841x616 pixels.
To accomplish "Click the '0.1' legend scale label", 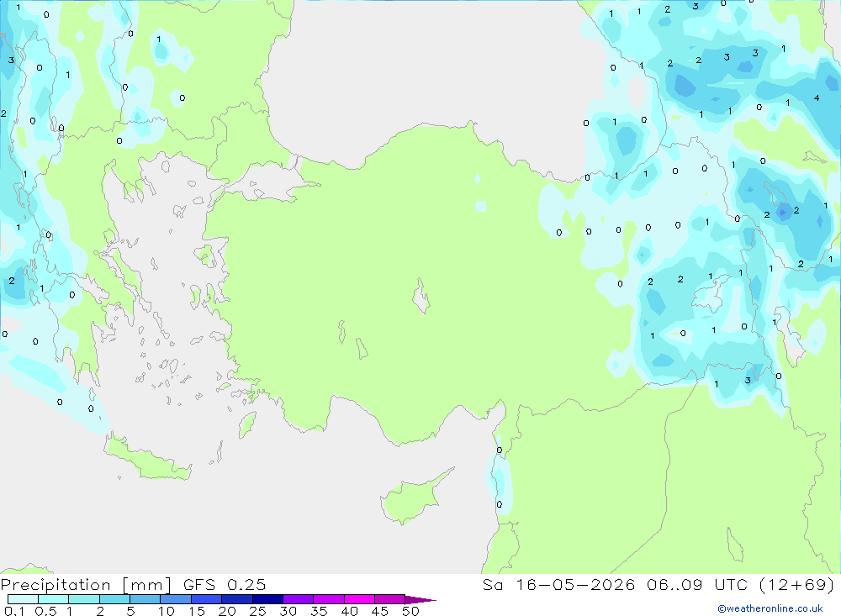I will [x=14, y=611].
